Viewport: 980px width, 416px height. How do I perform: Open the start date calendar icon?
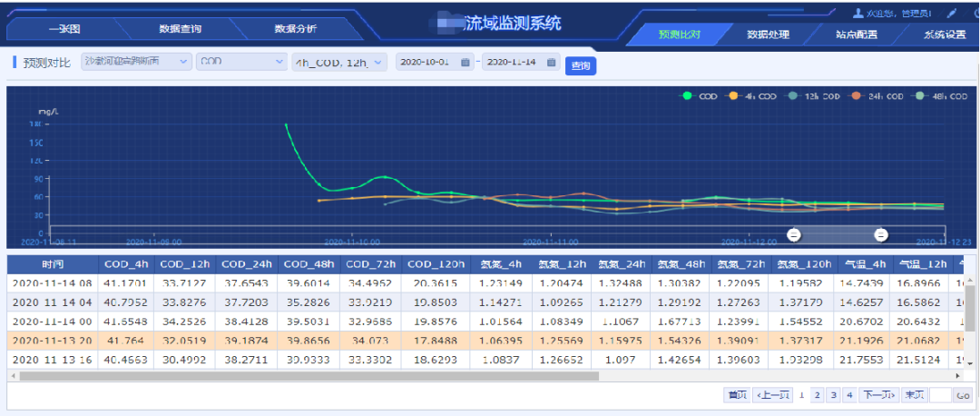(465, 63)
